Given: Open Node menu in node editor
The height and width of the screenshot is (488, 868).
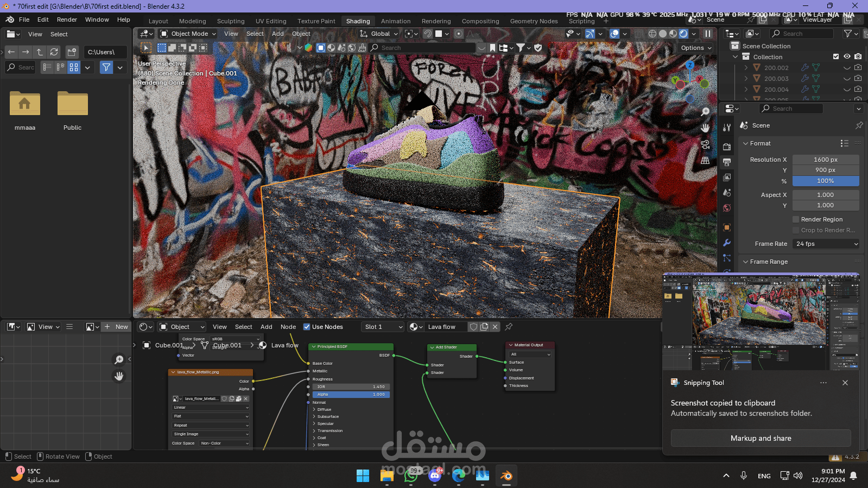Looking at the screenshot, I should coord(288,327).
